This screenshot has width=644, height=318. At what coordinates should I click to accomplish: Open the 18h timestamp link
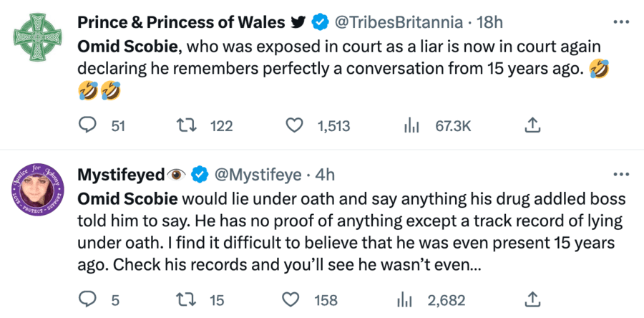490,23
